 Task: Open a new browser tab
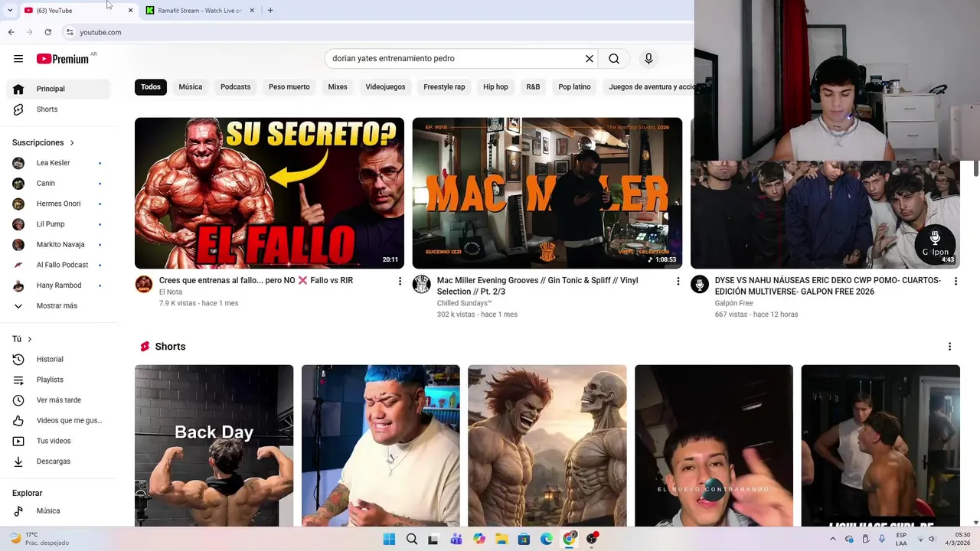[270, 11]
